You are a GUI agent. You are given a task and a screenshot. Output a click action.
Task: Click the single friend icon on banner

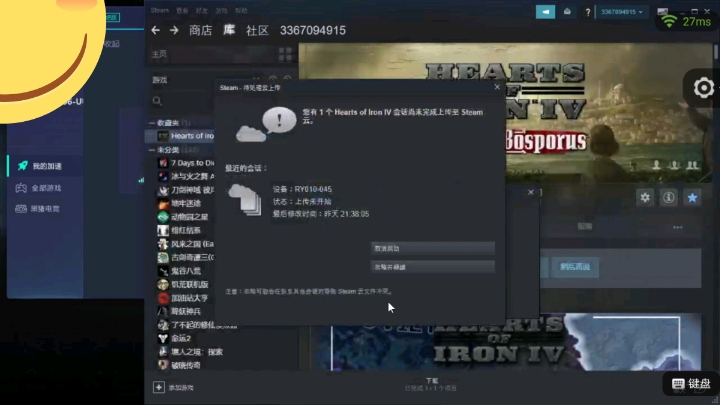pyautogui.click(x=657, y=165)
